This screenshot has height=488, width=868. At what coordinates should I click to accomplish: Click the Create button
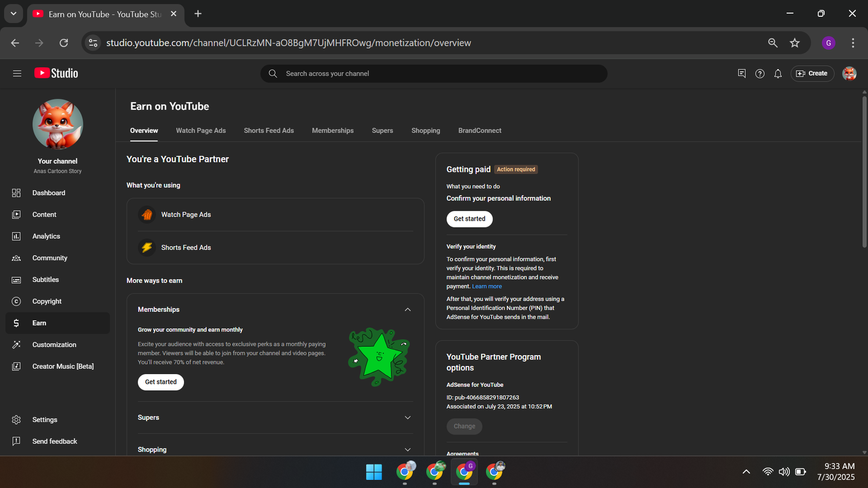(812, 73)
